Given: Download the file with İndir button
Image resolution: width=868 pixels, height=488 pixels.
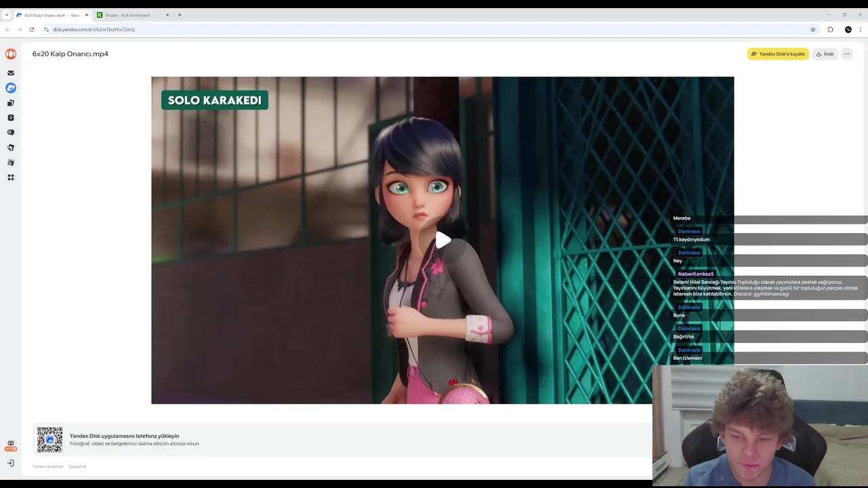Looking at the screenshot, I should [x=825, y=54].
